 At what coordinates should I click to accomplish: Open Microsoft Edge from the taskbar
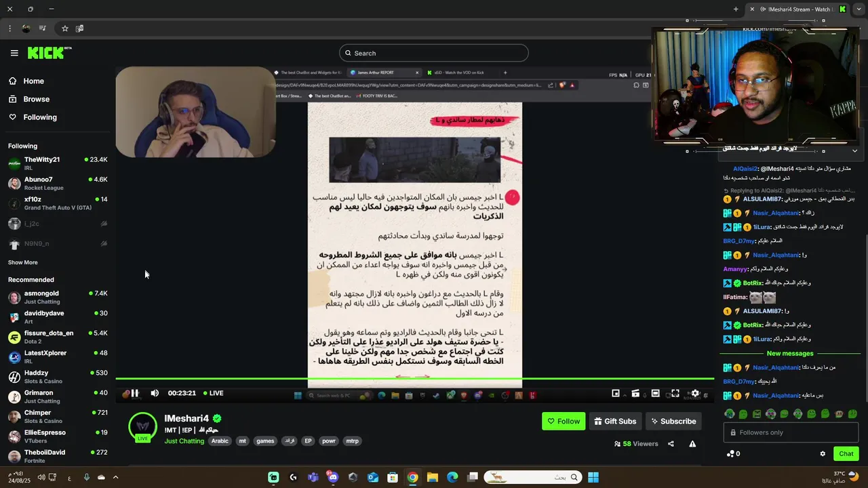tap(452, 477)
